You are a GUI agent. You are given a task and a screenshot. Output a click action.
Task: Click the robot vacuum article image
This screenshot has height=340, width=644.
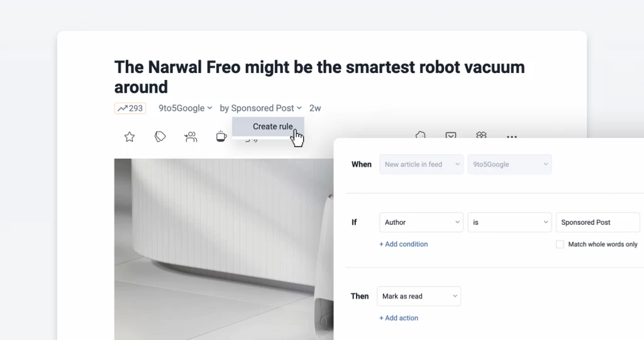224,249
